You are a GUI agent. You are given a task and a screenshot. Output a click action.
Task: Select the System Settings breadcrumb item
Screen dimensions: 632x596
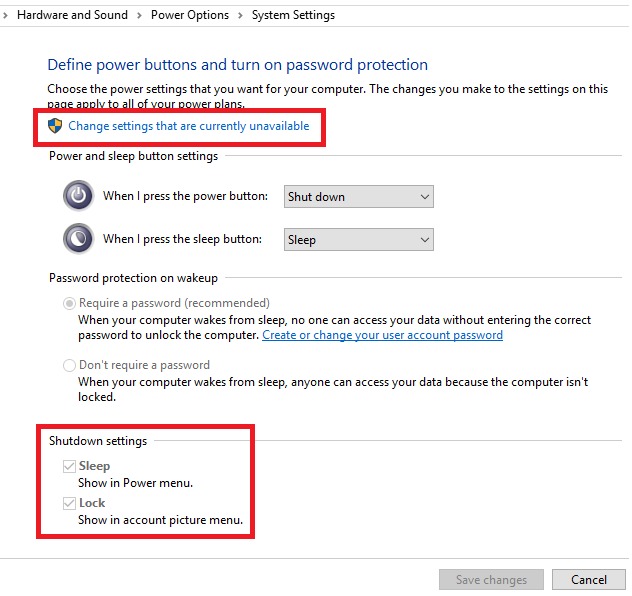tap(293, 15)
